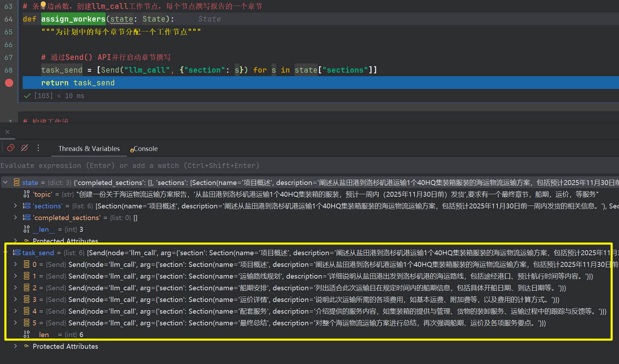Viewport: 619px width, 364px height.
Task: Click line number 64 in gutter
Action: click(9, 19)
